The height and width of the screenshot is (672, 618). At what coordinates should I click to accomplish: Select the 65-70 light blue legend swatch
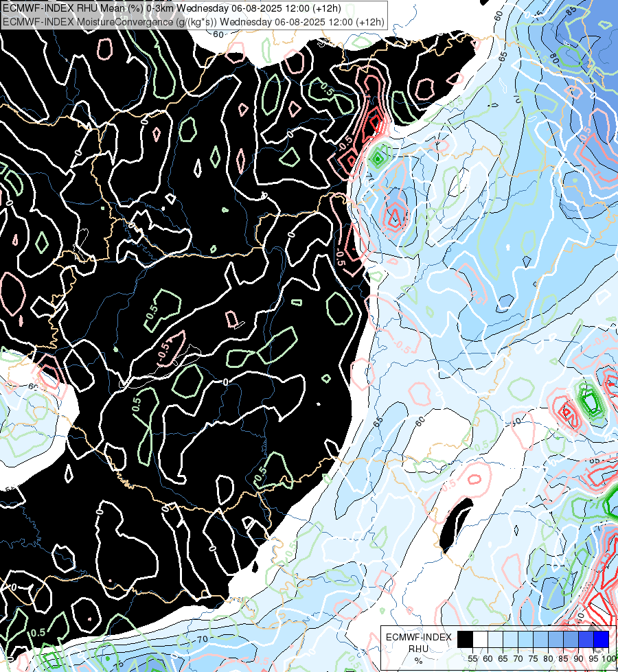510,639
